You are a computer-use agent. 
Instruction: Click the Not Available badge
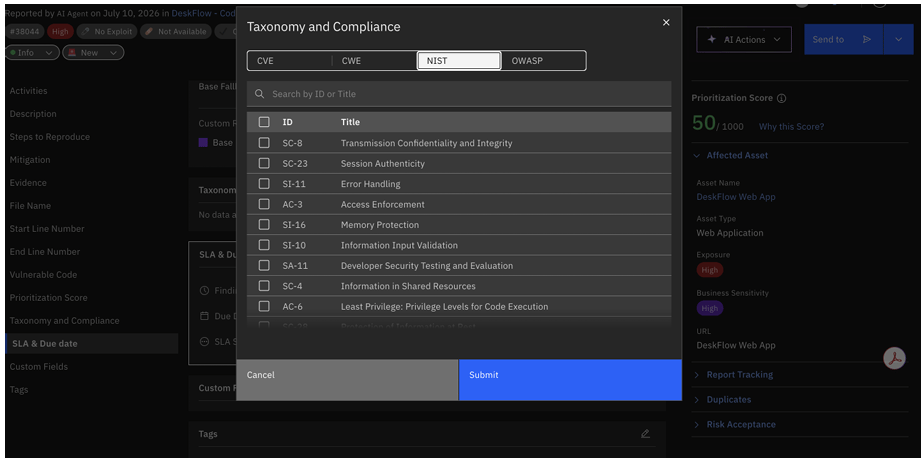tap(176, 31)
